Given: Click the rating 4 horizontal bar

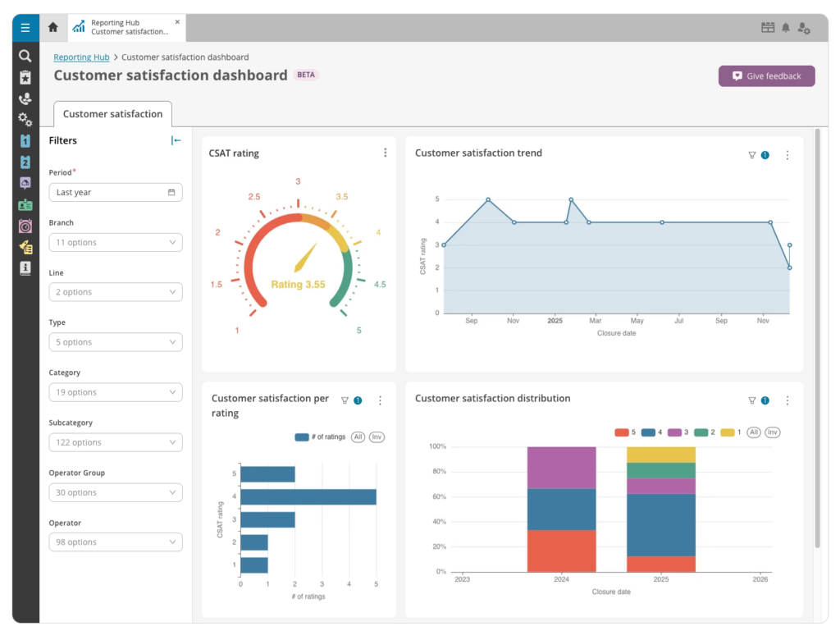Looking at the screenshot, I should (308, 497).
